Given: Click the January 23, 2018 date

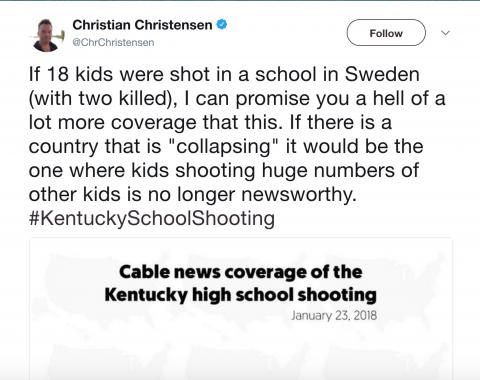Looking at the screenshot, I should [334, 315].
